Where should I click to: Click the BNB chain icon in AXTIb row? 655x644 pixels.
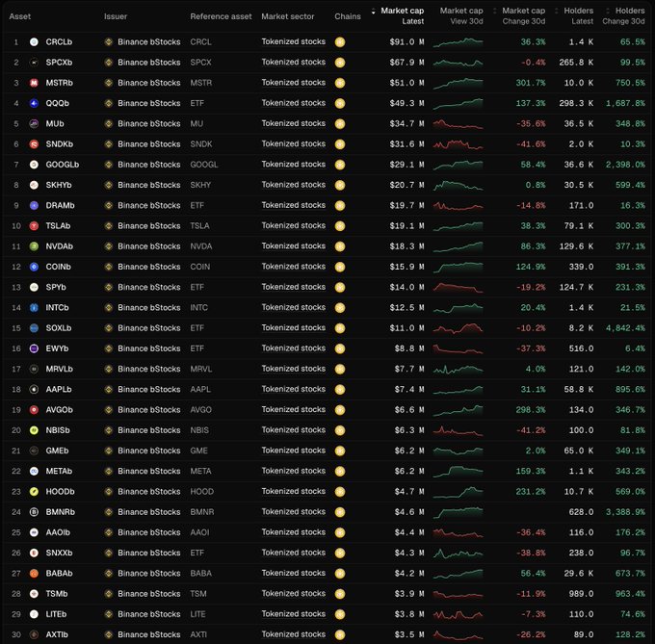[340, 634]
